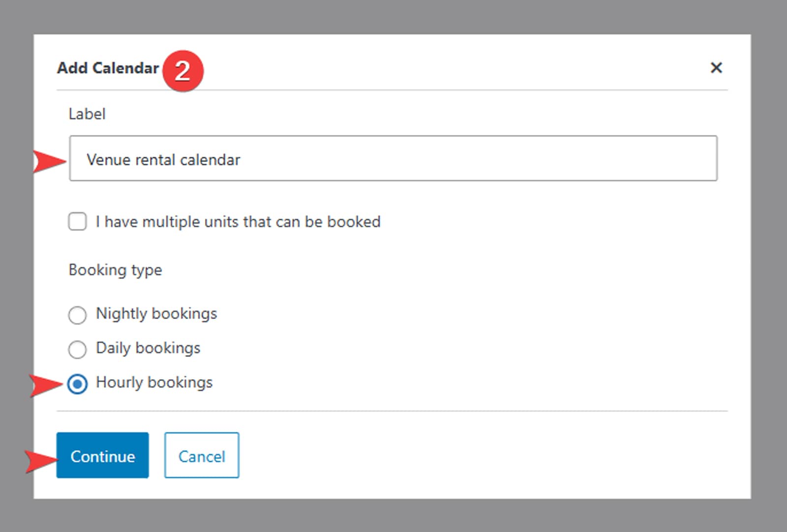
Task: Click the "I have multiple units" label text
Action: coord(238,222)
